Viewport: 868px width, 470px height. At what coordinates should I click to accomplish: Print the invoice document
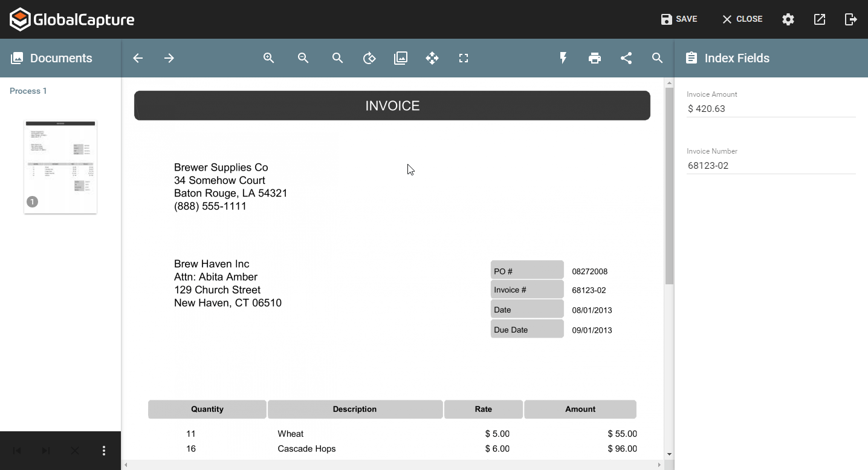pyautogui.click(x=595, y=58)
